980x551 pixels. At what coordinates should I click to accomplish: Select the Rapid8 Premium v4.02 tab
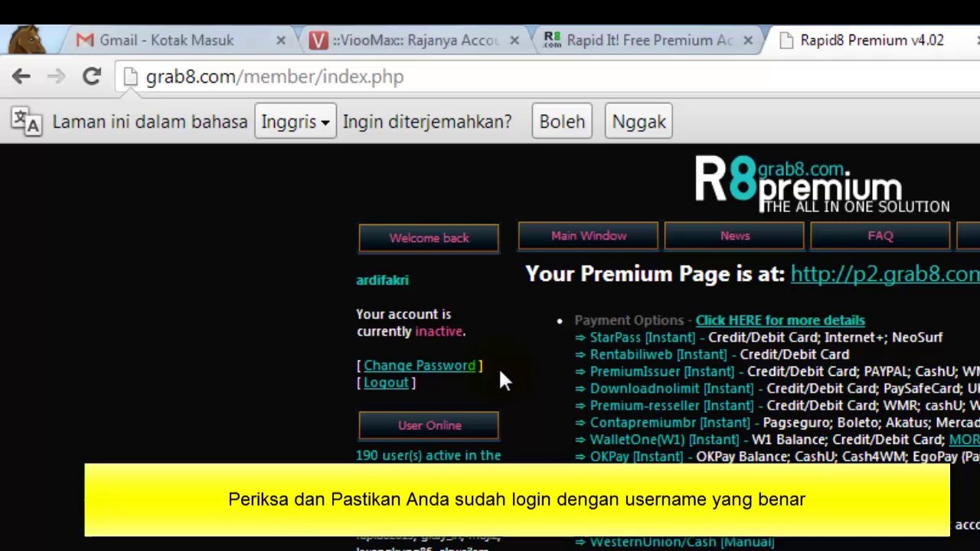tap(872, 41)
